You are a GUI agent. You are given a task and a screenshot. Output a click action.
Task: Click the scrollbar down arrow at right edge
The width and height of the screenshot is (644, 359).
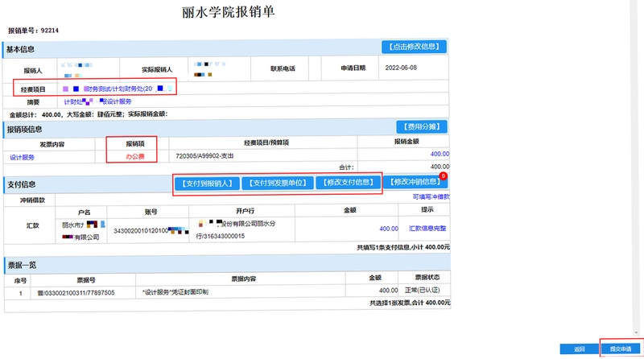point(636,332)
